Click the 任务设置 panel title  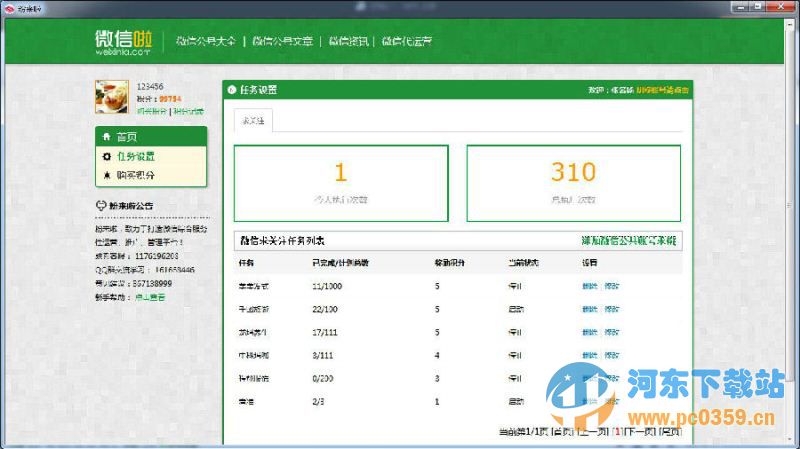[259, 90]
